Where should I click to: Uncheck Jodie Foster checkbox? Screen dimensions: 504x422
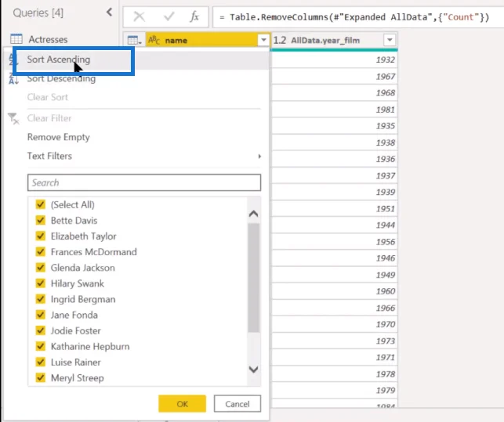click(41, 330)
